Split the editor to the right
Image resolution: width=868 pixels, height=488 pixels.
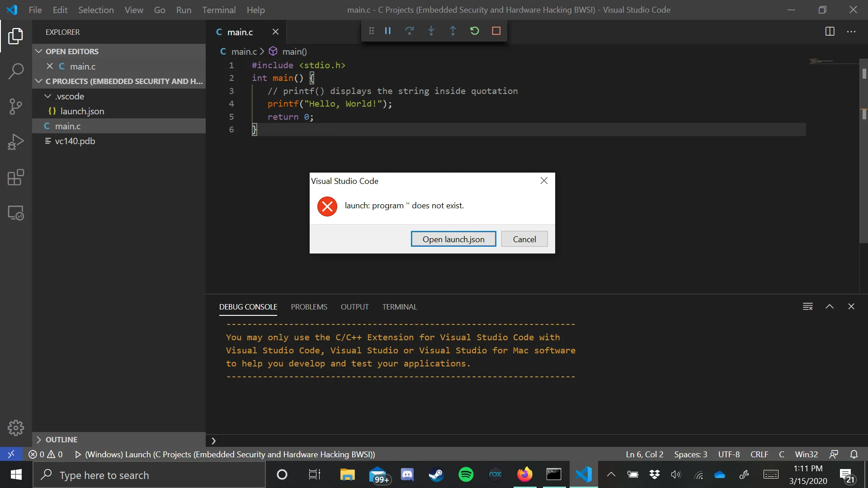(x=830, y=31)
